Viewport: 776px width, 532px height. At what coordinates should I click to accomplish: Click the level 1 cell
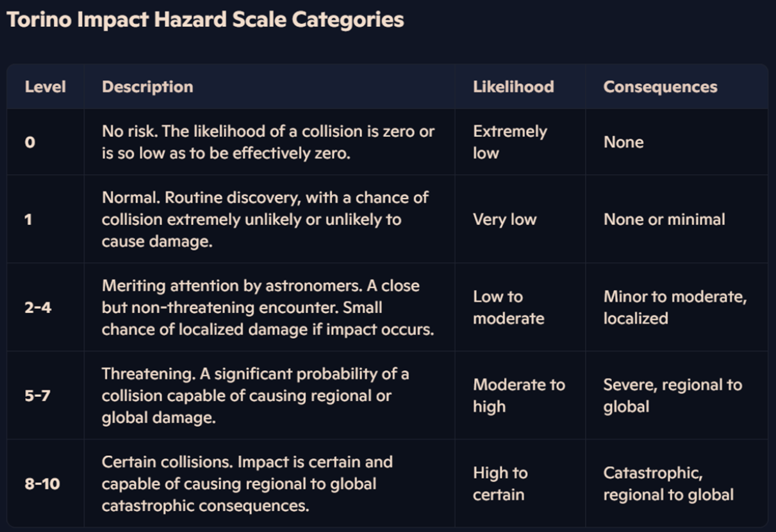[29, 220]
